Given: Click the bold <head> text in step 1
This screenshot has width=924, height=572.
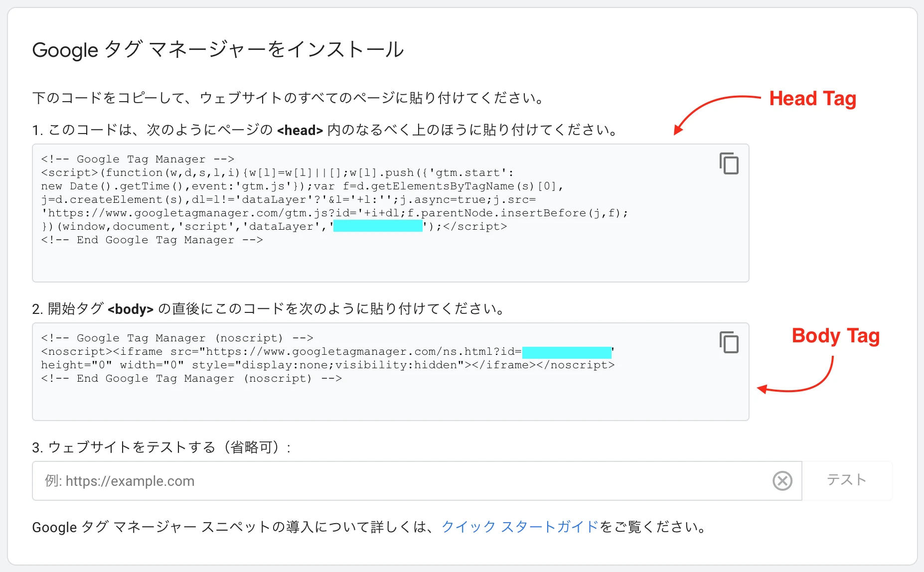Looking at the screenshot, I should tap(300, 130).
